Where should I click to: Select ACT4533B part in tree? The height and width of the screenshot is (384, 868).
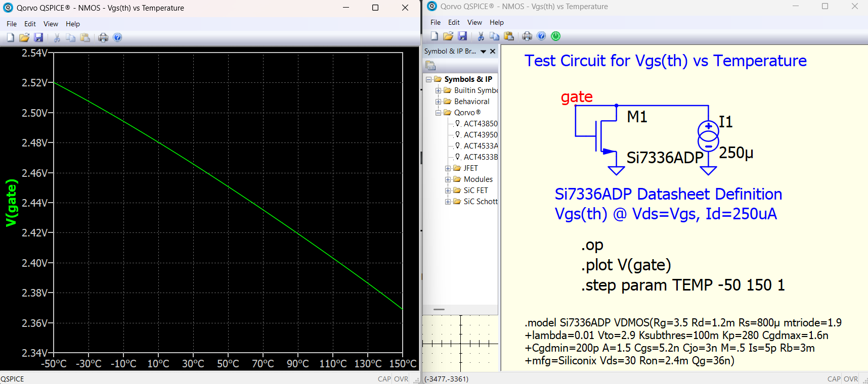(480, 157)
